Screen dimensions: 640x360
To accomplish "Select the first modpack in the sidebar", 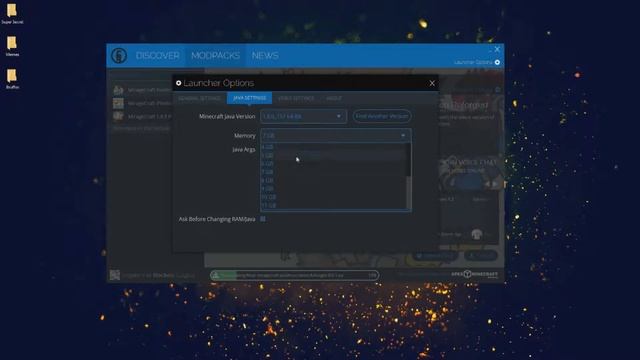I will (x=142, y=90).
